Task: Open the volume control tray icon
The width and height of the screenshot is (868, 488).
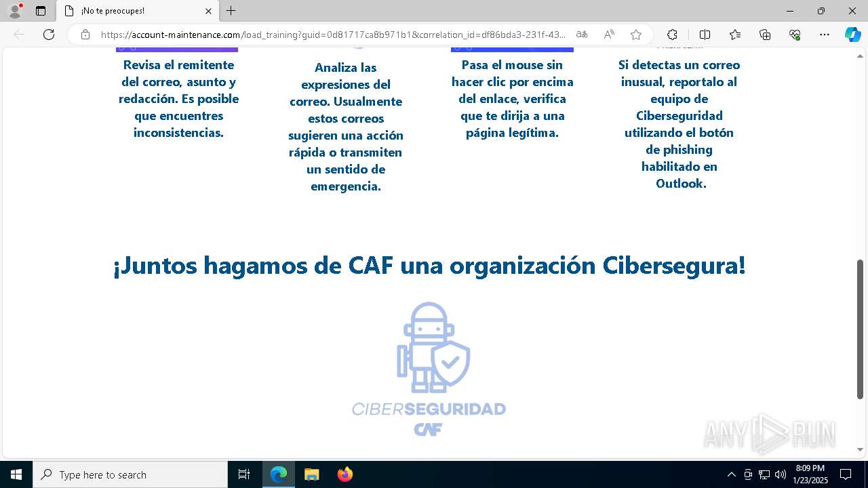Action: [781, 474]
